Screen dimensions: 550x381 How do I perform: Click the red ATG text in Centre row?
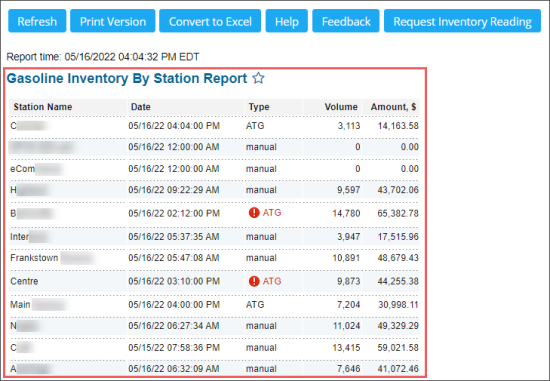[x=272, y=281]
